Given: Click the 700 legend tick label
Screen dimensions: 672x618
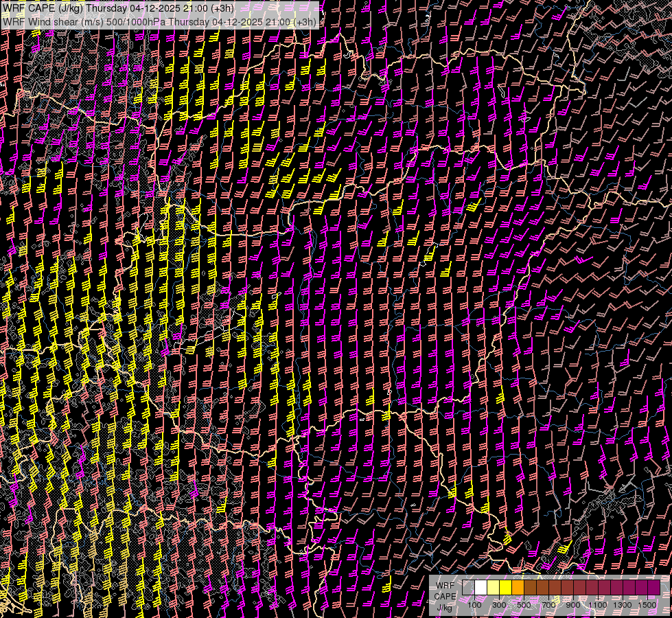Looking at the screenshot, I should click(548, 605).
